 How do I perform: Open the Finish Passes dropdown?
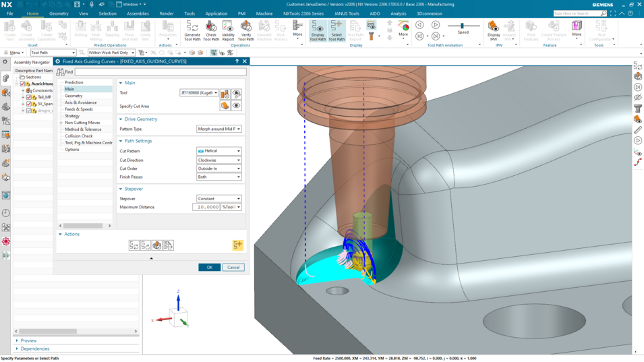pos(219,177)
